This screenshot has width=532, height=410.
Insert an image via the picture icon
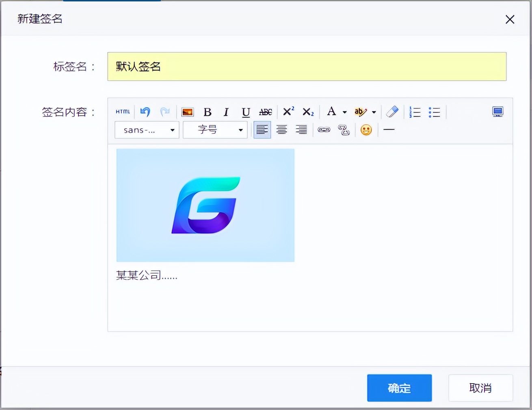tap(187, 112)
